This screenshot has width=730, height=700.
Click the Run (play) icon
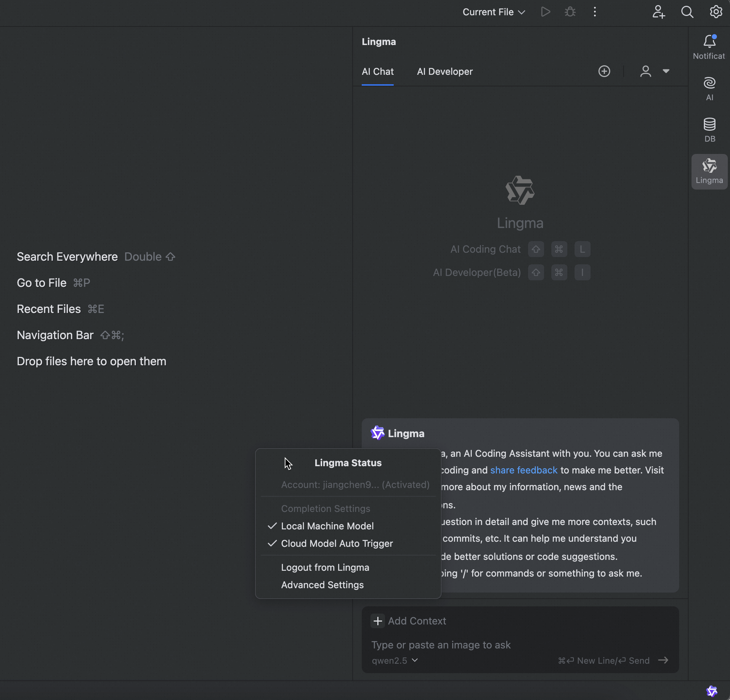click(546, 12)
